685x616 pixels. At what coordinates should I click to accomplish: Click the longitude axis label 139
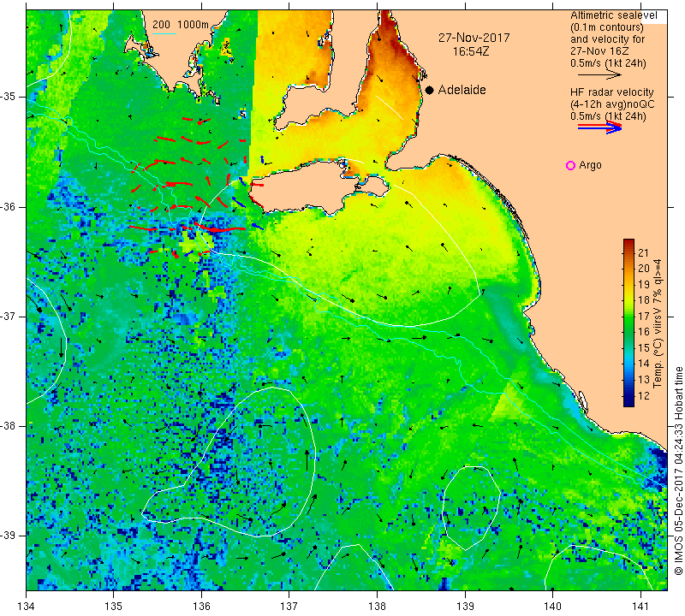point(465,607)
